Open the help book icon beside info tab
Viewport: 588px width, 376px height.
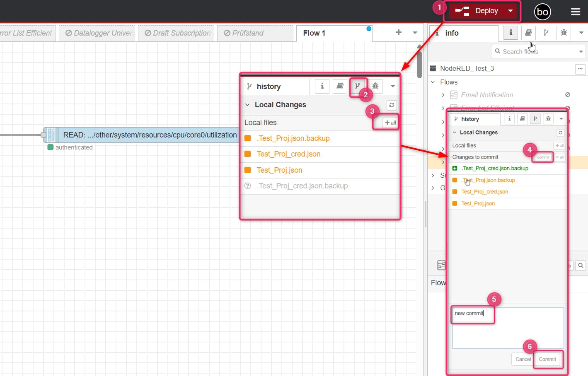coord(528,33)
